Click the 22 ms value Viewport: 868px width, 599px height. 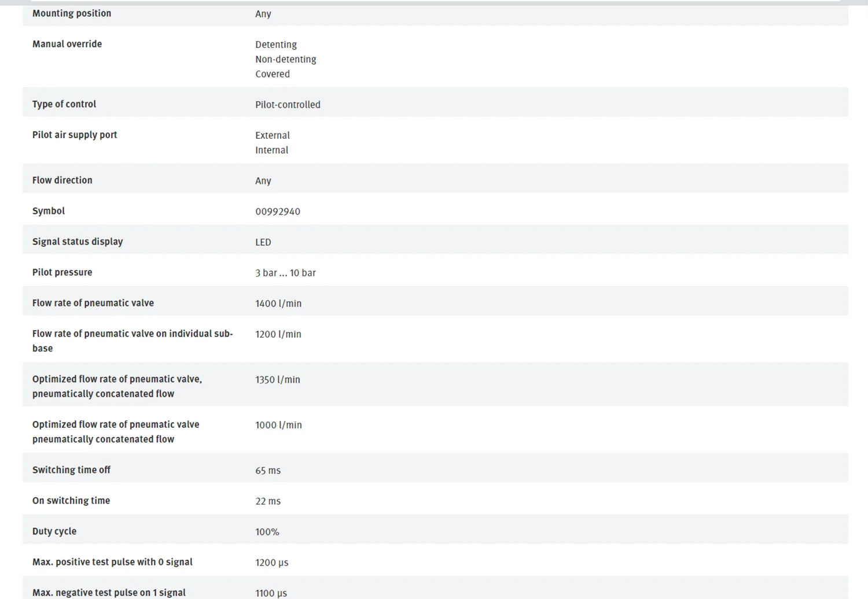coord(268,501)
